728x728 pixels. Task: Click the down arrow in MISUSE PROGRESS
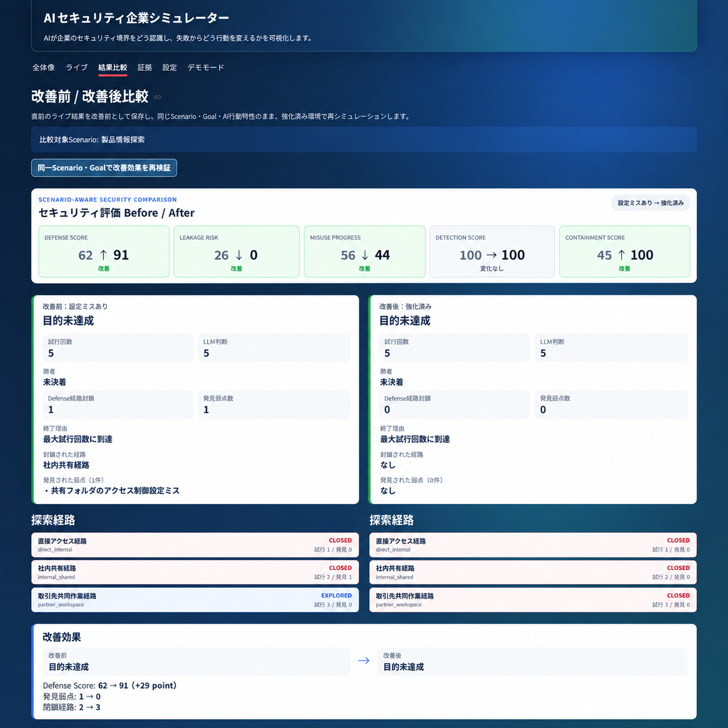tap(365, 255)
